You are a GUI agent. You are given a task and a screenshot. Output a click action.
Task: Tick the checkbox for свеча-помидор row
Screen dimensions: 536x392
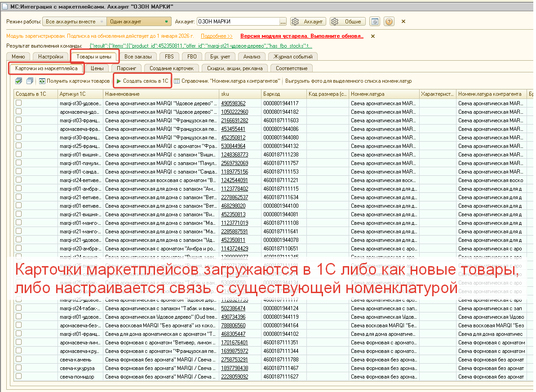click(x=18, y=376)
